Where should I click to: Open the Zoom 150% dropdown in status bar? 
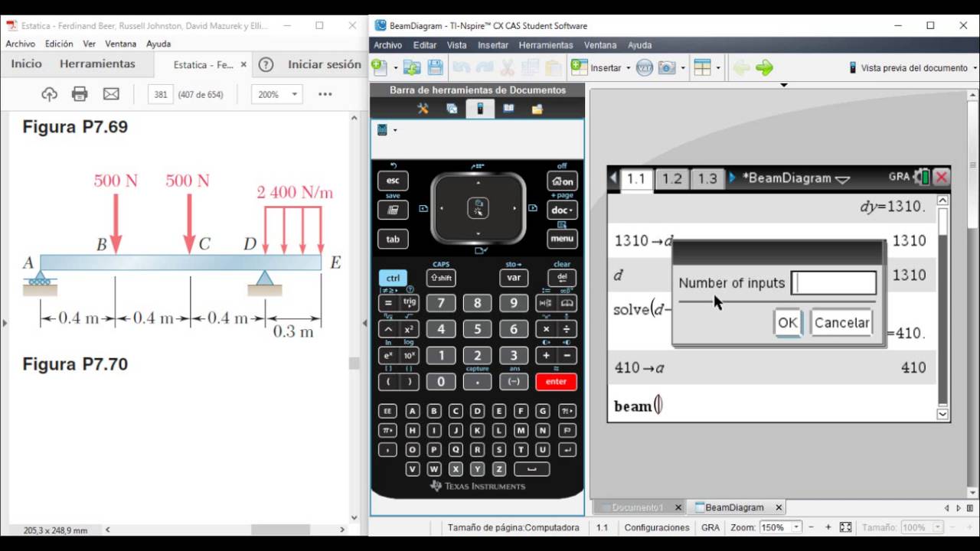point(796,527)
